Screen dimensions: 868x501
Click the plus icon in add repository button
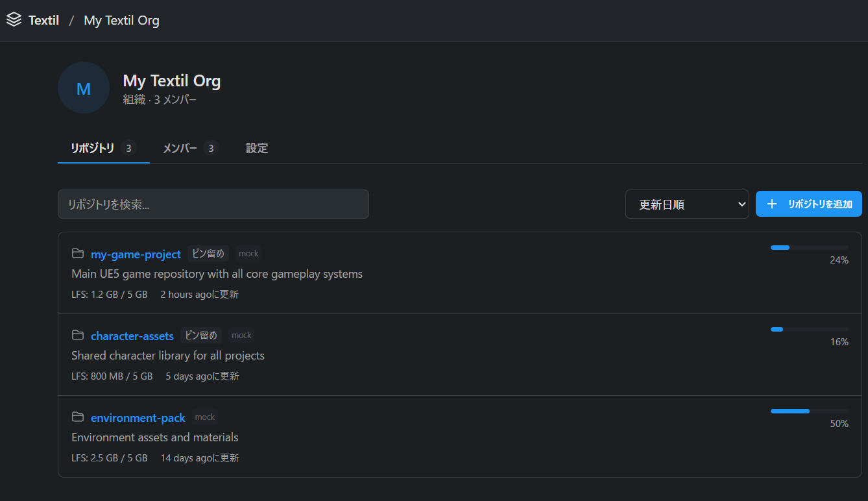click(772, 204)
